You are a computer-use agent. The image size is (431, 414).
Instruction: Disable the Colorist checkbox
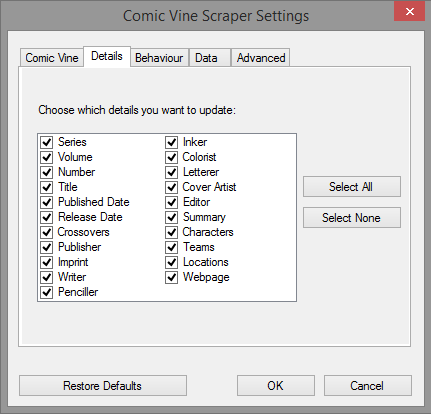point(171,157)
